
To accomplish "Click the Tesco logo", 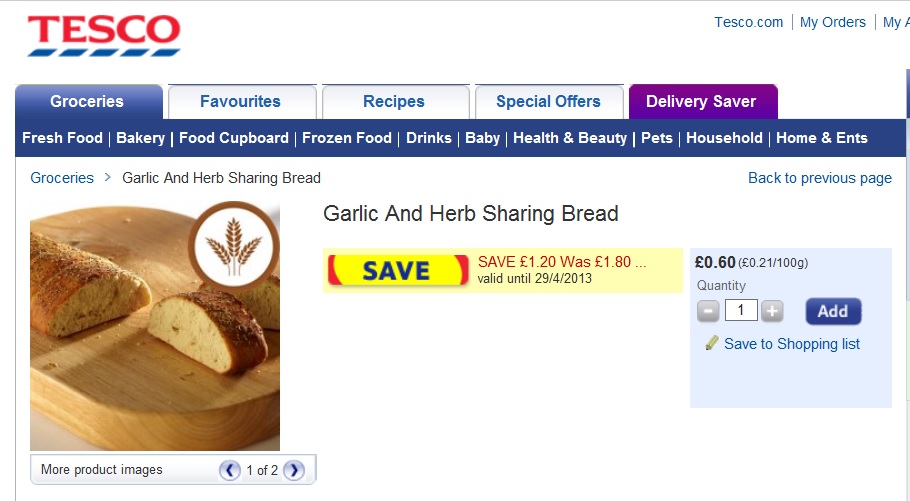I will [x=104, y=34].
